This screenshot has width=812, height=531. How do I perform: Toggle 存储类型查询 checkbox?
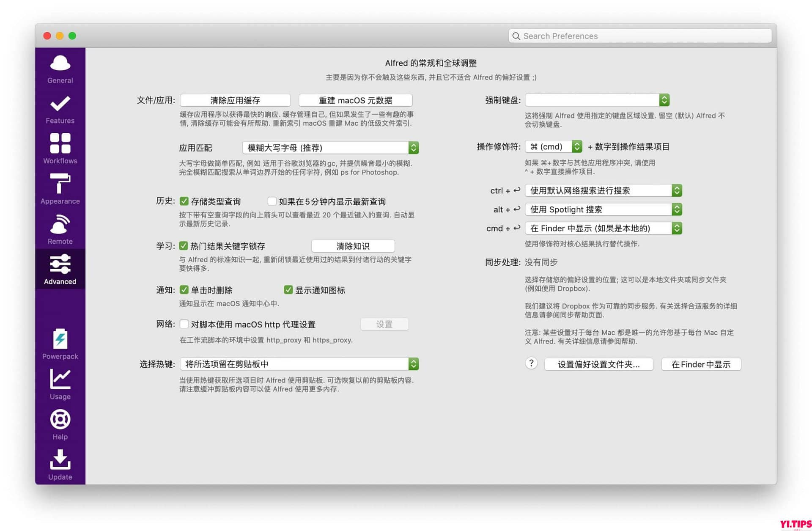point(184,201)
